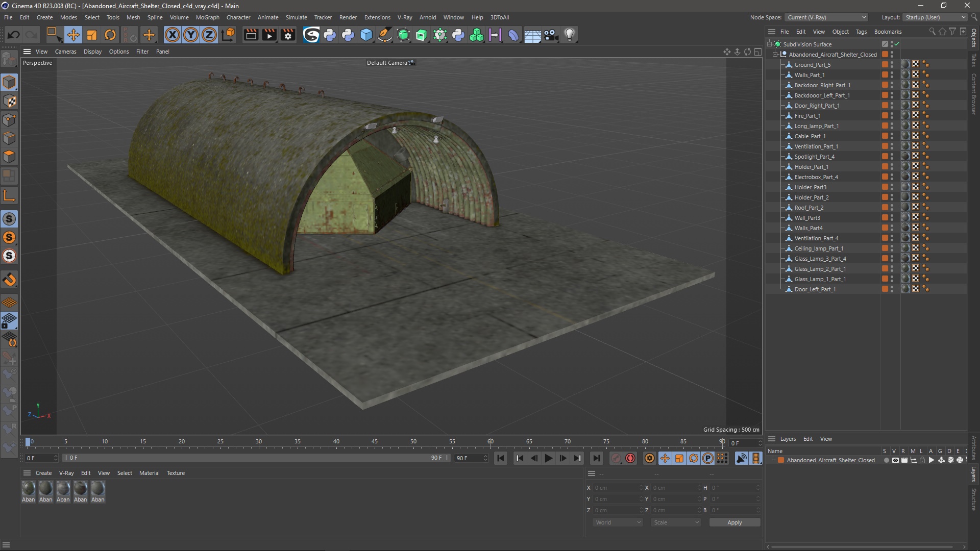Open the V-Ray menu in menu bar
Image resolution: width=980 pixels, height=551 pixels.
(405, 17)
